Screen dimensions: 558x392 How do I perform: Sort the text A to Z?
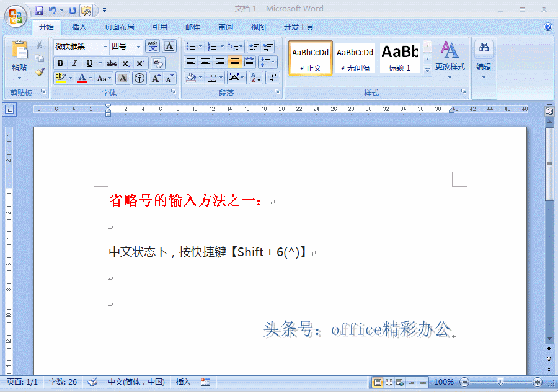(256, 78)
